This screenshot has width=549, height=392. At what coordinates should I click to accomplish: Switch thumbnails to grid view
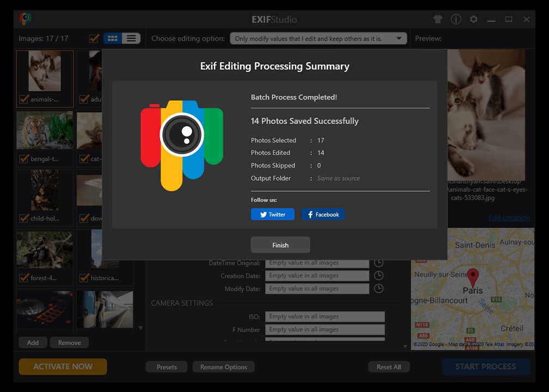tap(112, 38)
